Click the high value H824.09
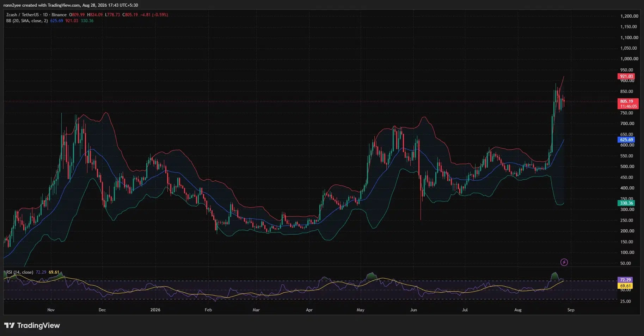This screenshot has height=336, width=644. pyautogui.click(x=95, y=15)
